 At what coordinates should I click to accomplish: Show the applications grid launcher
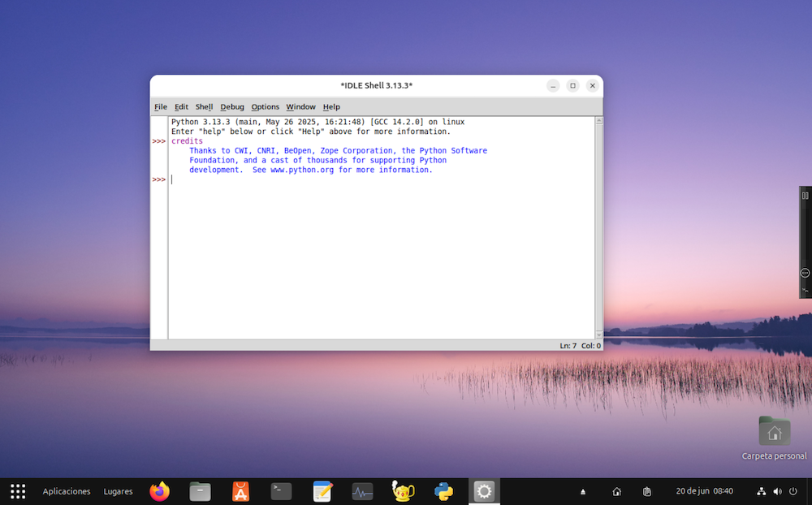(18, 491)
